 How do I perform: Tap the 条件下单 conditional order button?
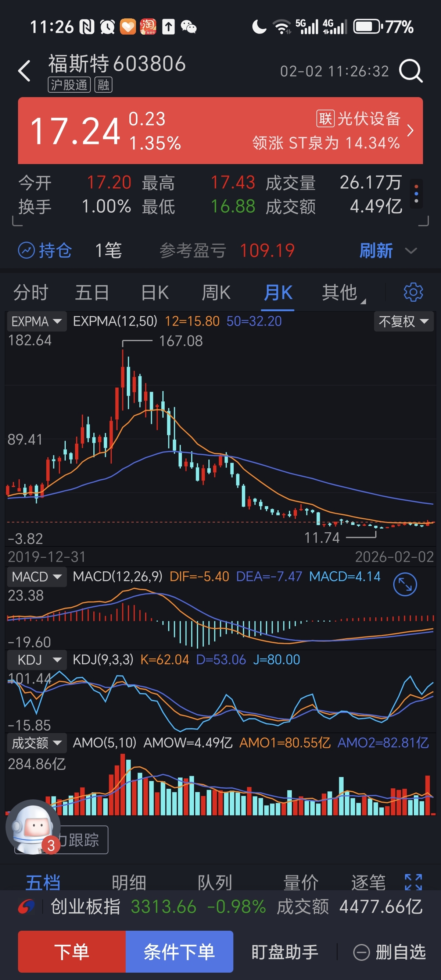click(x=179, y=951)
